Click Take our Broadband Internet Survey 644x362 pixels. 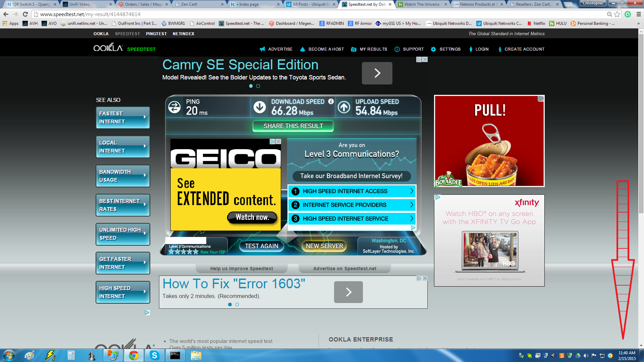(351, 176)
